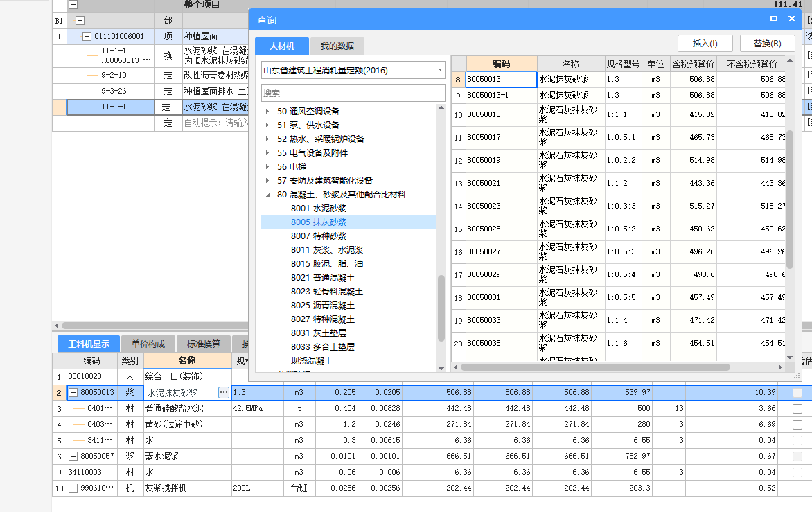Collapse the 80 混凝土、砂浆及其他配合比材料 node
Screen dimensions: 812x512
coord(267,195)
